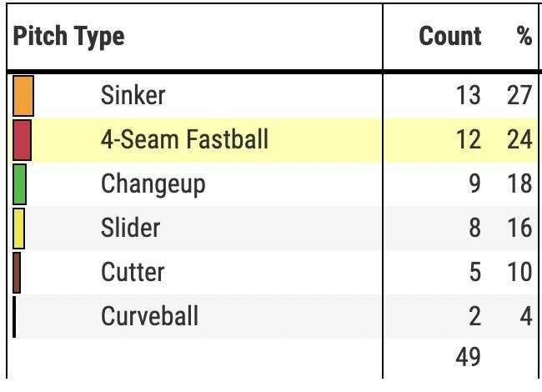The height and width of the screenshot is (392, 542).
Task: Sort by the Pitch Type column header
Action: (68, 37)
